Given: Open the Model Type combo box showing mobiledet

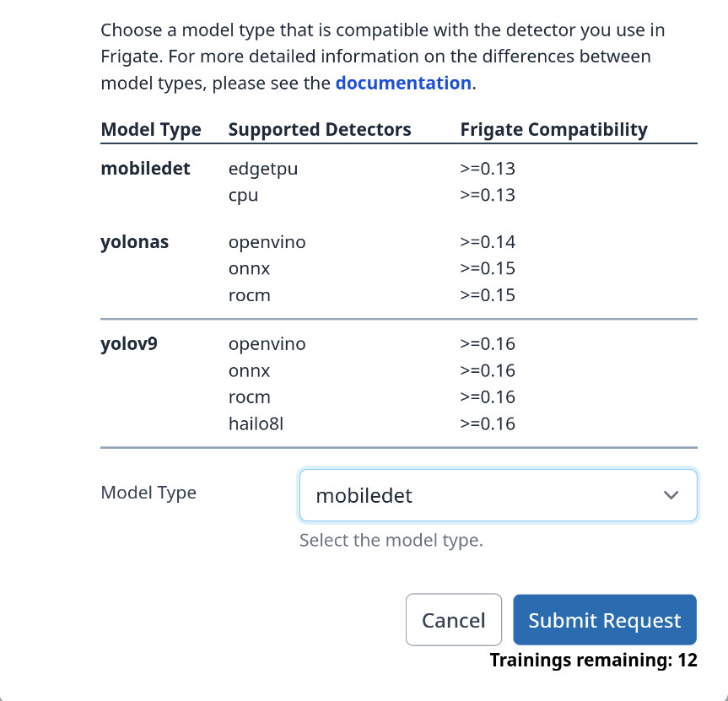Looking at the screenshot, I should pyautogui.click(x=498, y=495).
